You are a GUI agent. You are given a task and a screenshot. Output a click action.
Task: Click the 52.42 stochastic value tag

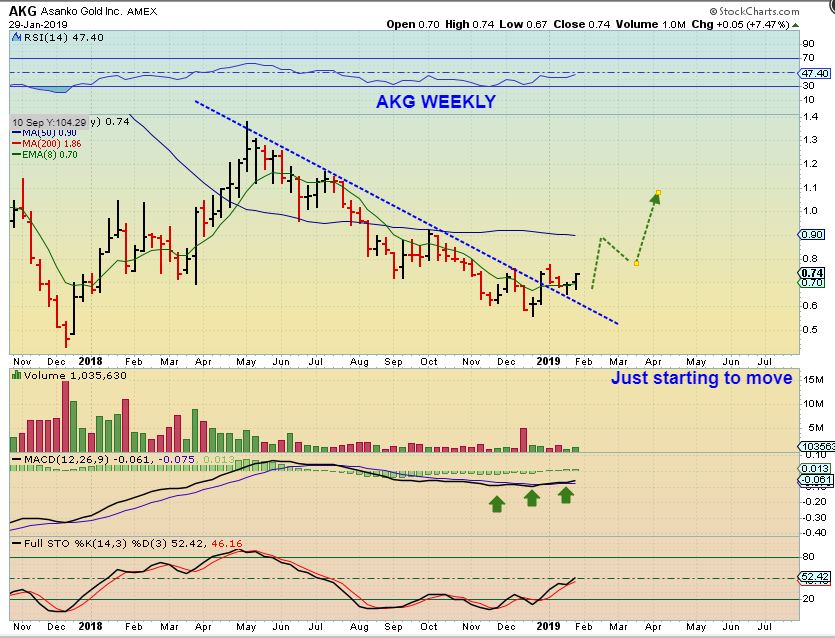[815, 577]
